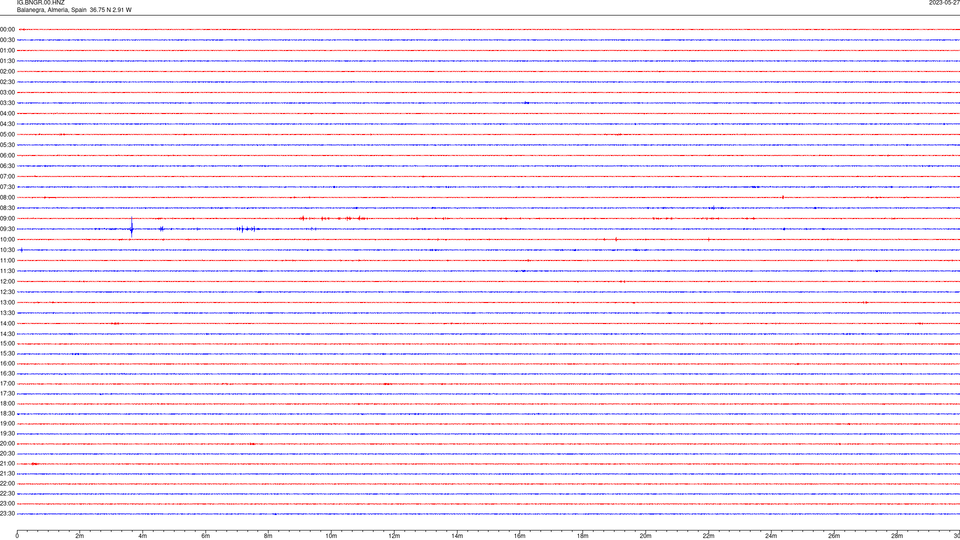Click the 05:30 trace label

pos(7,145)
